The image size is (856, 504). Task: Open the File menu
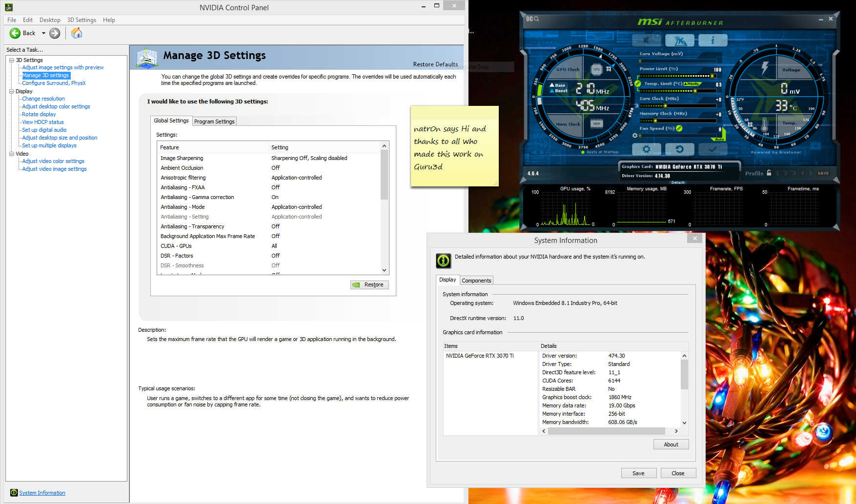coord(12,20)
